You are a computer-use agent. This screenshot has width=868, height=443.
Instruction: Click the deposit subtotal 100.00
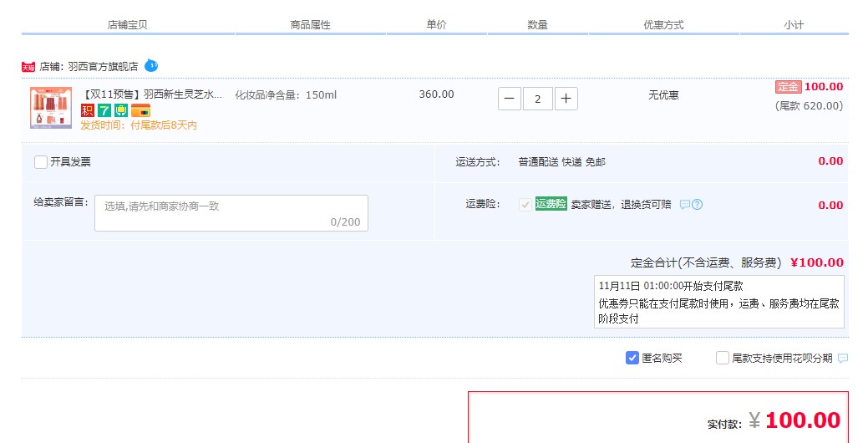[824, 87]
